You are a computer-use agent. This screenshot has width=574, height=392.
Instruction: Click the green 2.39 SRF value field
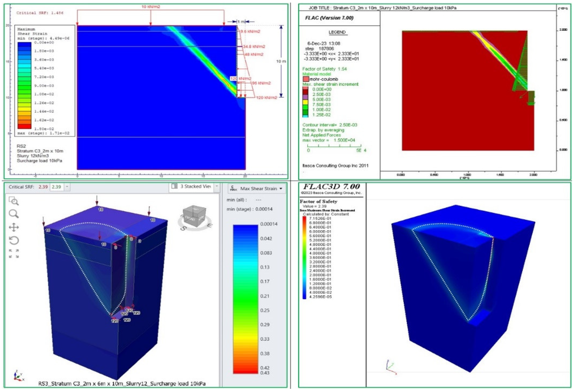point(57,187)
